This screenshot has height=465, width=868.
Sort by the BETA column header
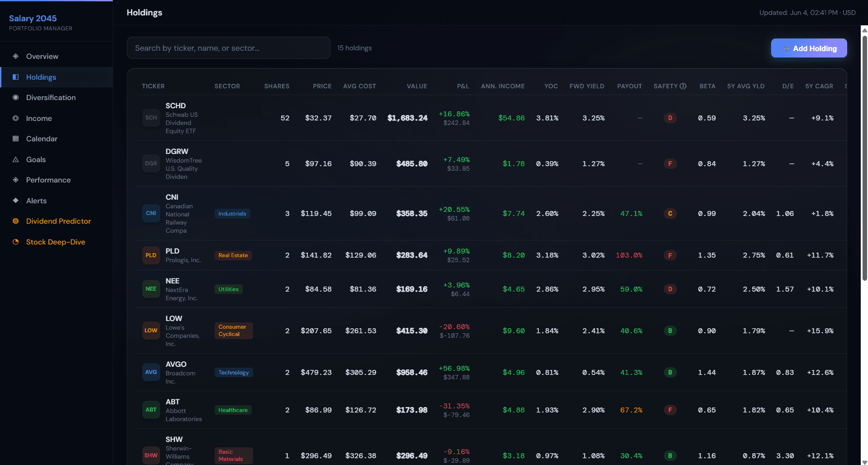click(707, 86)
